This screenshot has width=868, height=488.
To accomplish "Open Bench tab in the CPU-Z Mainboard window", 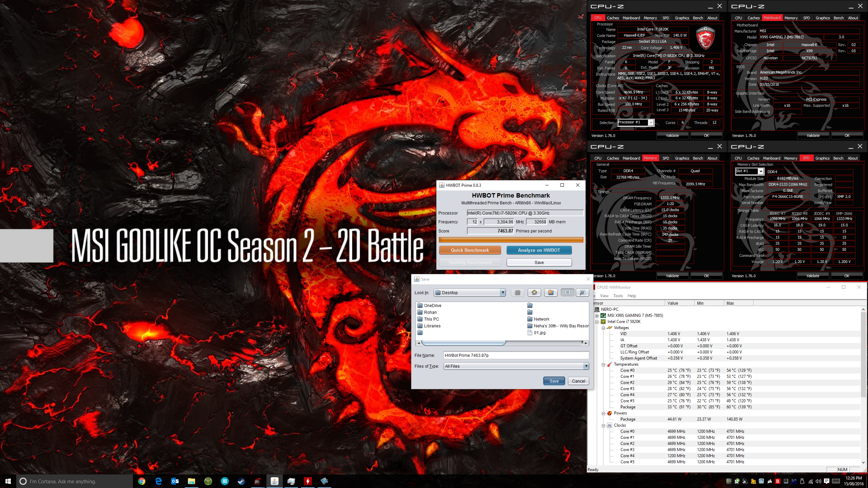I will click(x=839, y=18).
